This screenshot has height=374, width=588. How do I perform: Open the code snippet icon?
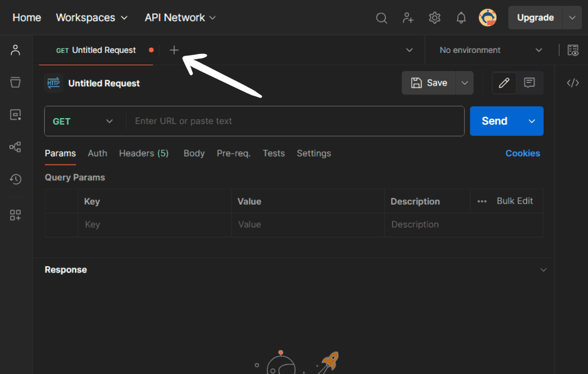tap(573, 83)
